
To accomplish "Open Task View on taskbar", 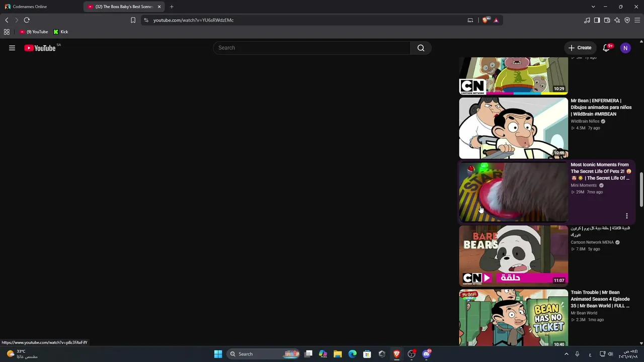I will point(308,354).
